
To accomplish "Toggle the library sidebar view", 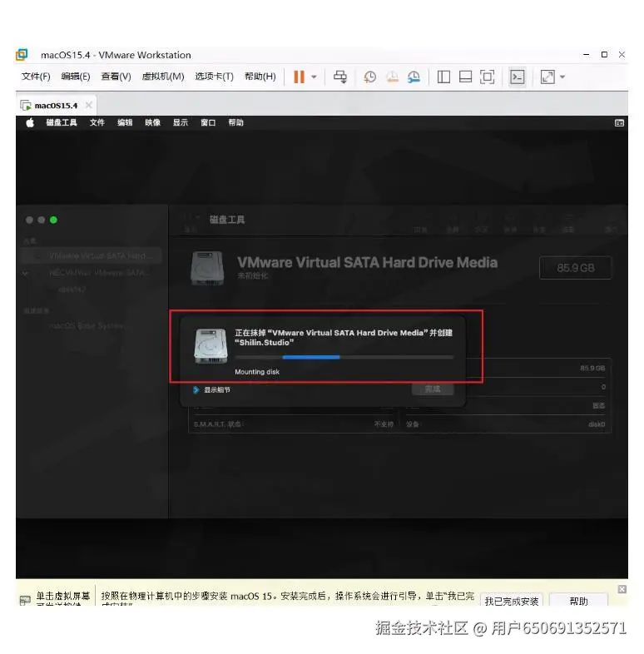I will (x=443, y=77).
